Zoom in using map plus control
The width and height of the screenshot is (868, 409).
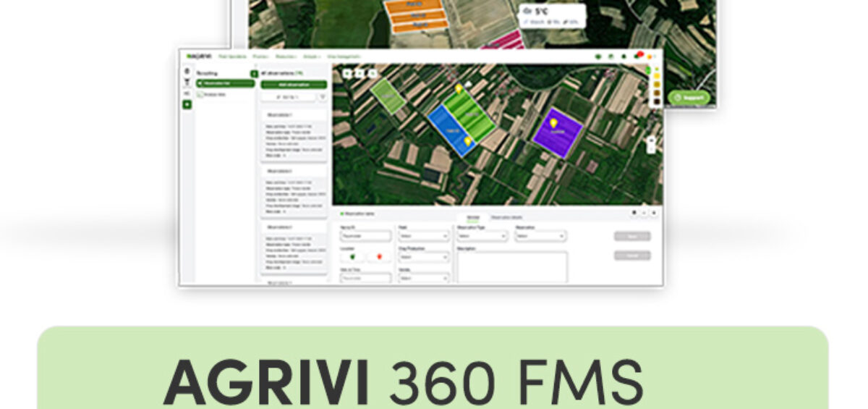point(651,140)
